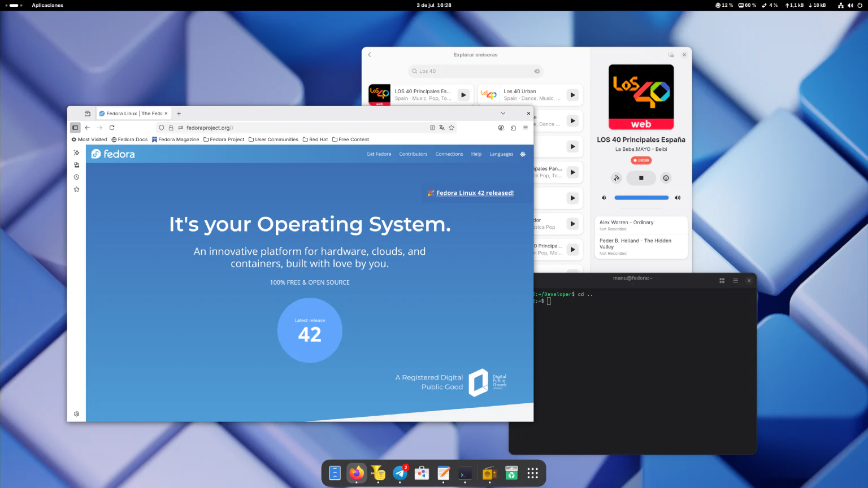868x488 pixels.
Task: Bookmark this page with the star icon
Action: pos(452,128)
